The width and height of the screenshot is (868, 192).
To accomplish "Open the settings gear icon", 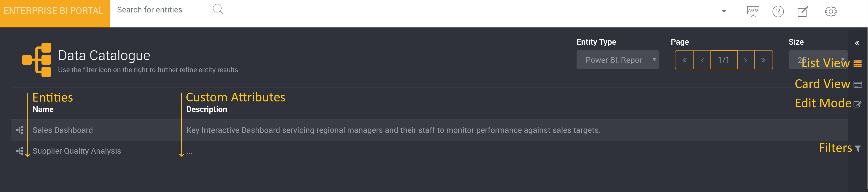I will (x=831, y=12).
